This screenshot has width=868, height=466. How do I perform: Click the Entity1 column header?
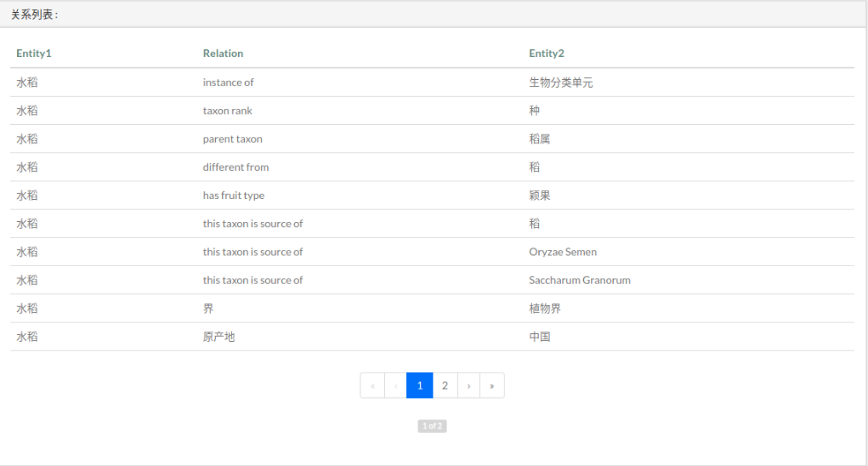pyautogui.click(x=34, y=53)
